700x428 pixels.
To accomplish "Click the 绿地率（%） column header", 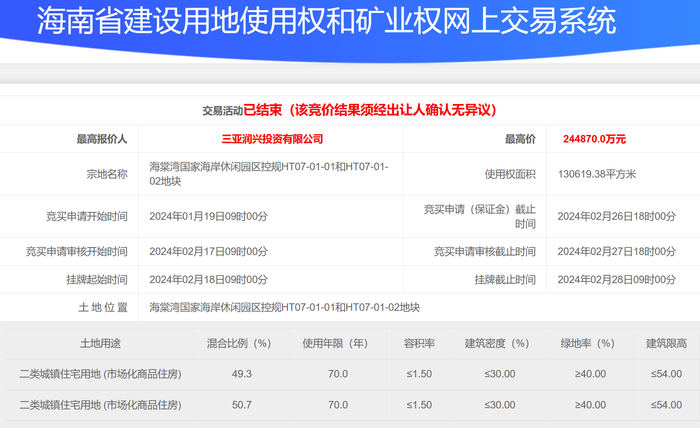I will pyautogui.click(x=588, y=343).
